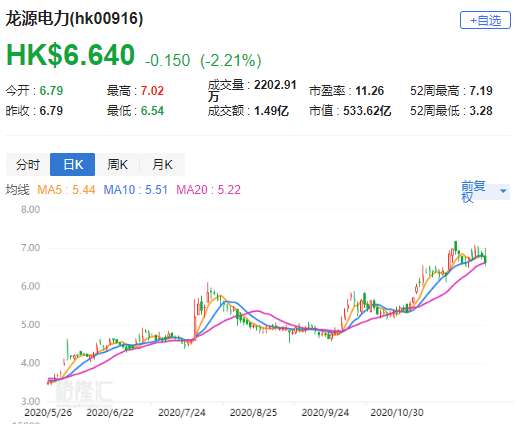
Task: Click the 2020/7/24 date axis label
Action: click(x=182, y=413)
